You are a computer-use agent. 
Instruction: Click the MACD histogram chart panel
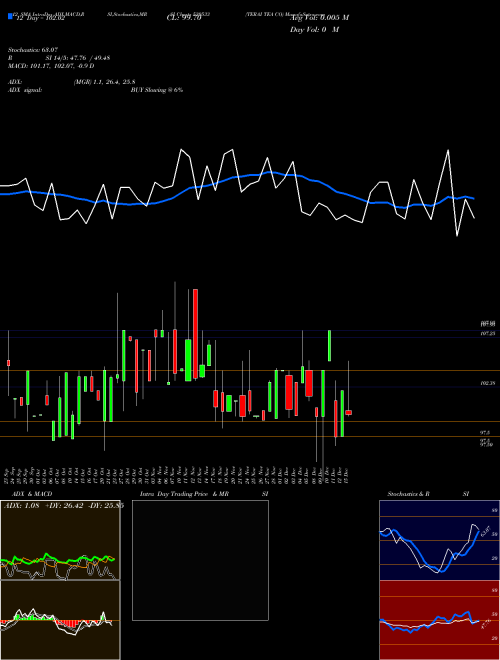coord(60,620)
